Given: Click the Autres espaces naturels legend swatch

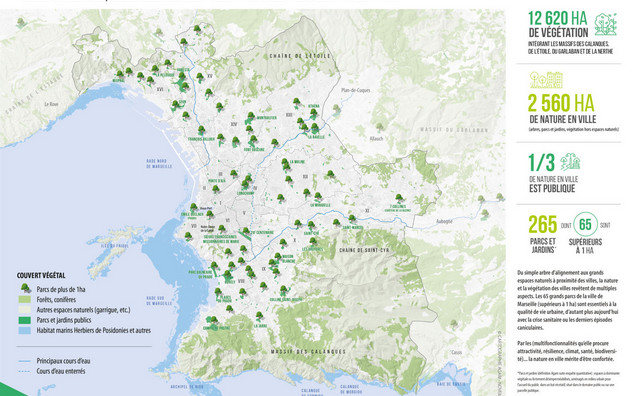Looking at the screenshot, I should point(25,310).
